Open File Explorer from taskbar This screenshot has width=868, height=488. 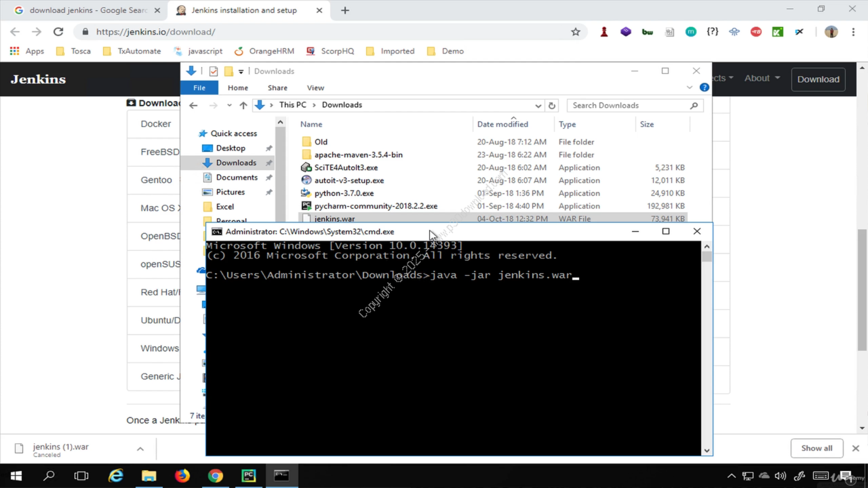(x=149, y=476)
